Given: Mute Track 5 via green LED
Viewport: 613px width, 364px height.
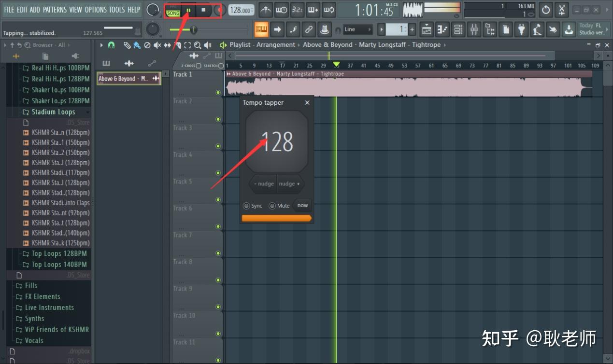Looking at the screenshot, I should click(x=218, y=199).
